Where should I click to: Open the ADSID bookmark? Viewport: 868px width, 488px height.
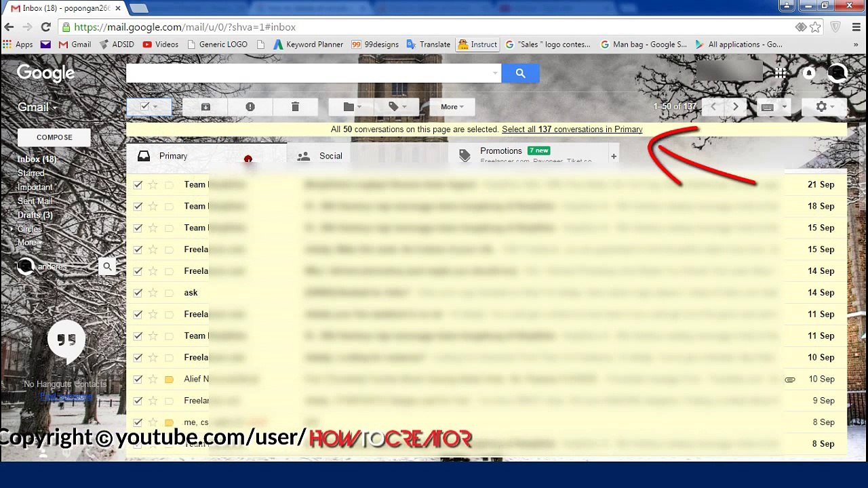click(x=117, y=45)
